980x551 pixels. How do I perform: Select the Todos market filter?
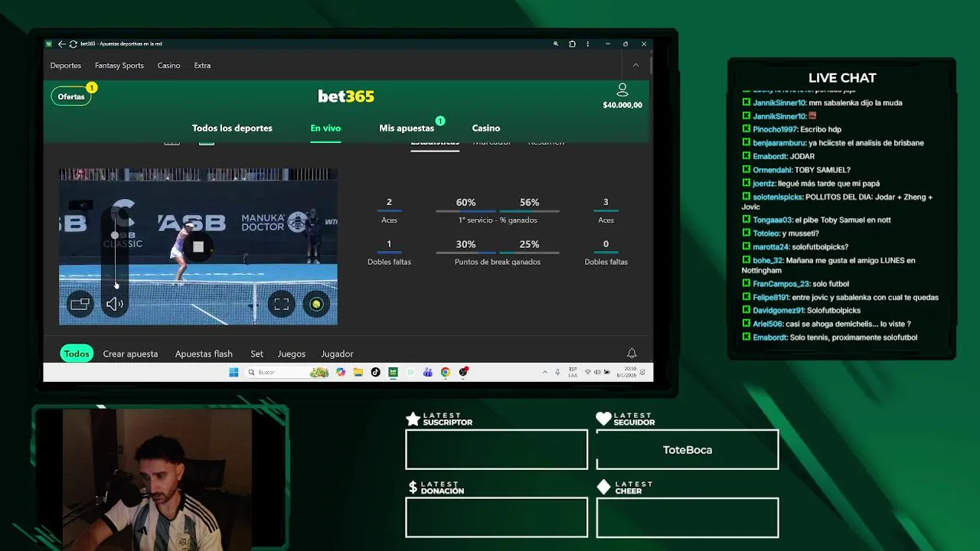[x=77, y=354]
